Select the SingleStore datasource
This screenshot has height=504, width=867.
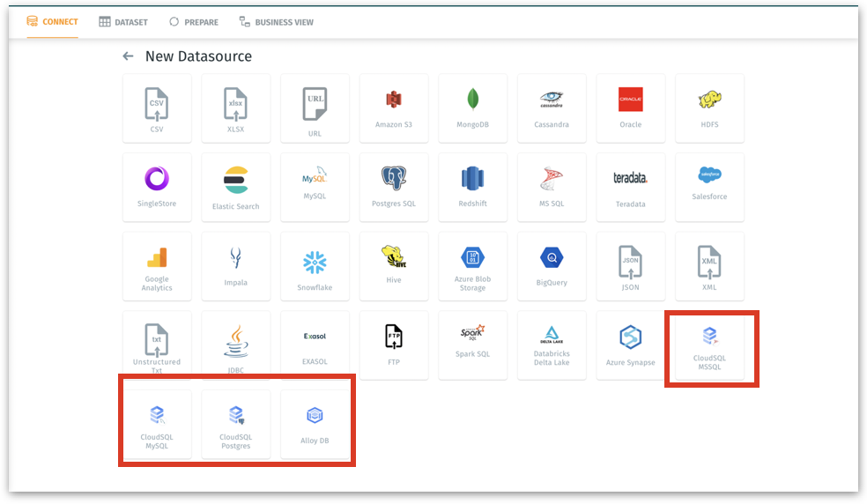(x=157, y=188)
